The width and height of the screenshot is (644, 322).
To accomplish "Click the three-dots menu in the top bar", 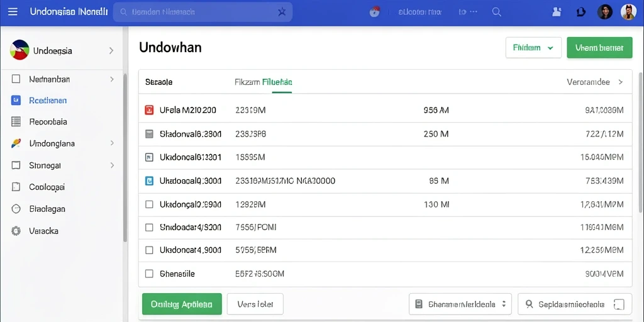I will (x=473, y=13).
